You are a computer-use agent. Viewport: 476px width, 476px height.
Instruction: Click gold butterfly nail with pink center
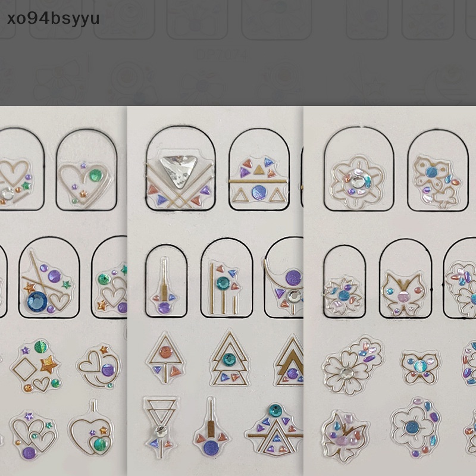pos(406,278)
